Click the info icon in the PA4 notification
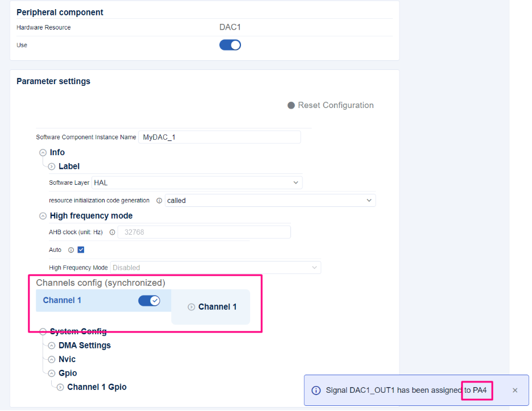 (316, 391)
